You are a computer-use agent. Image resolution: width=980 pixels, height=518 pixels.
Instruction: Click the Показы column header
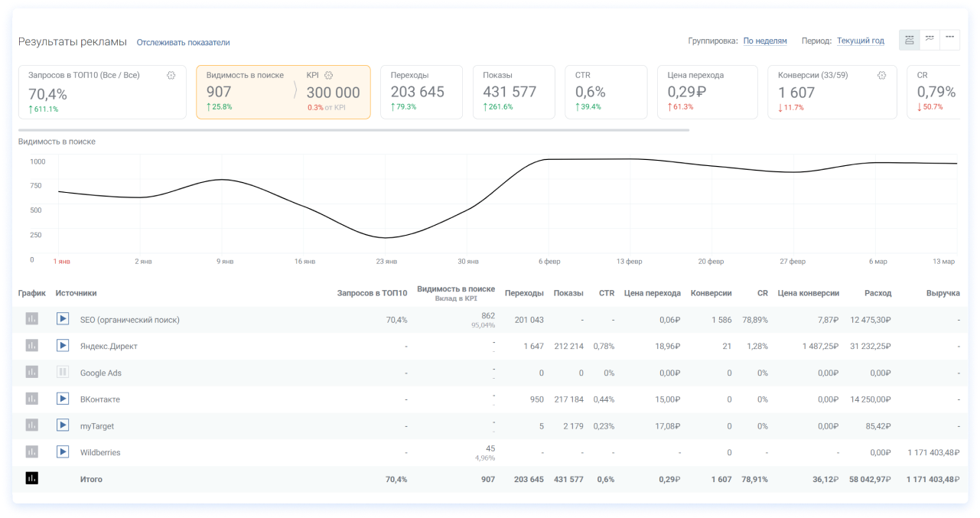[568, 293]
